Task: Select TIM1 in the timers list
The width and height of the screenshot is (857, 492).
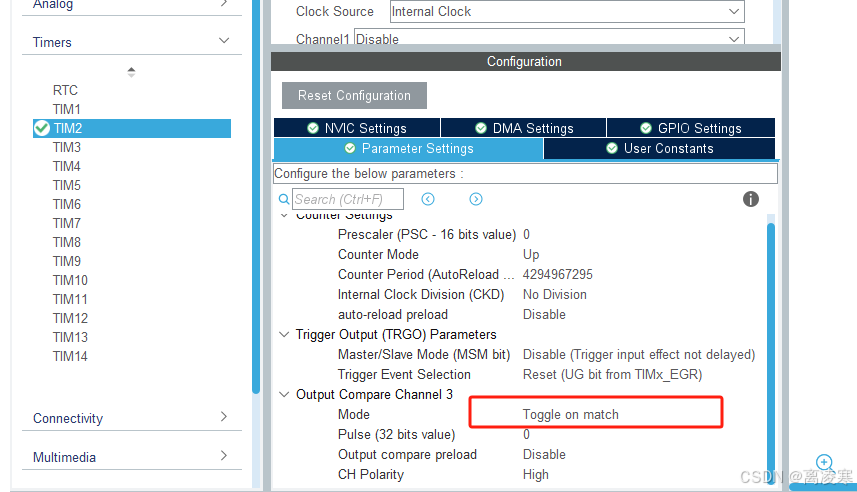Action: click(x=67, y=109)
